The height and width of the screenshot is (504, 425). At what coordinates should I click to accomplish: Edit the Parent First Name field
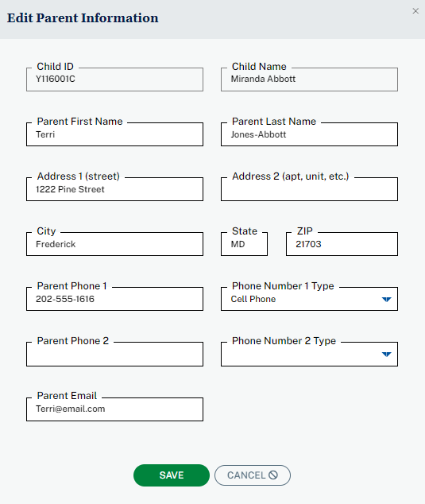[x=114, y=134]
